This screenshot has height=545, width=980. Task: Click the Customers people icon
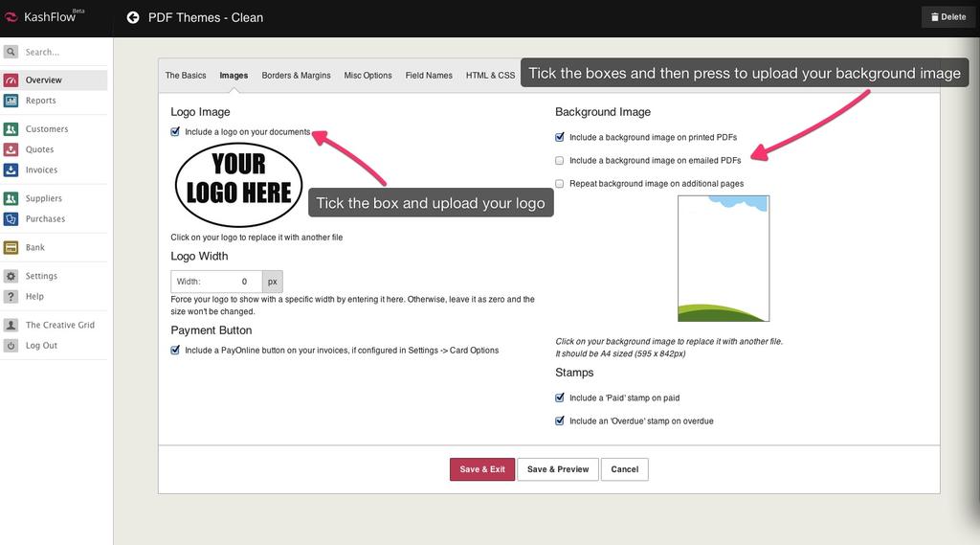tap(11, 128)
